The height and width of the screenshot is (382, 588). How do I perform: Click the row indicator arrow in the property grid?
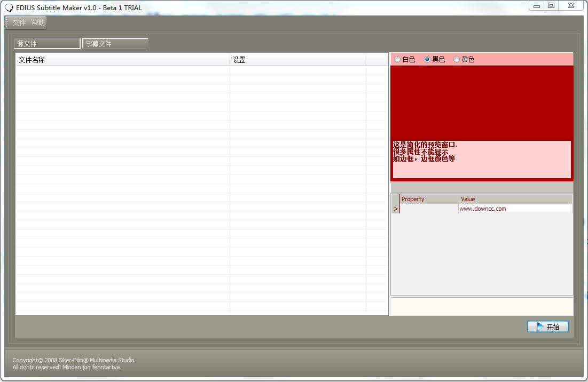[395, 209]
